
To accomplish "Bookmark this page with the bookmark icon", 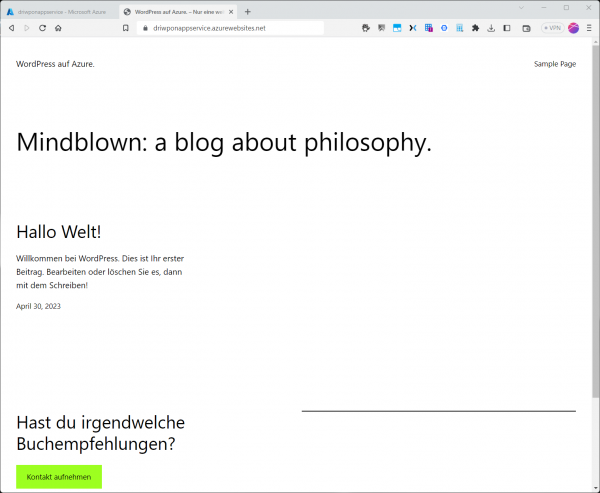I will [126, 28].
